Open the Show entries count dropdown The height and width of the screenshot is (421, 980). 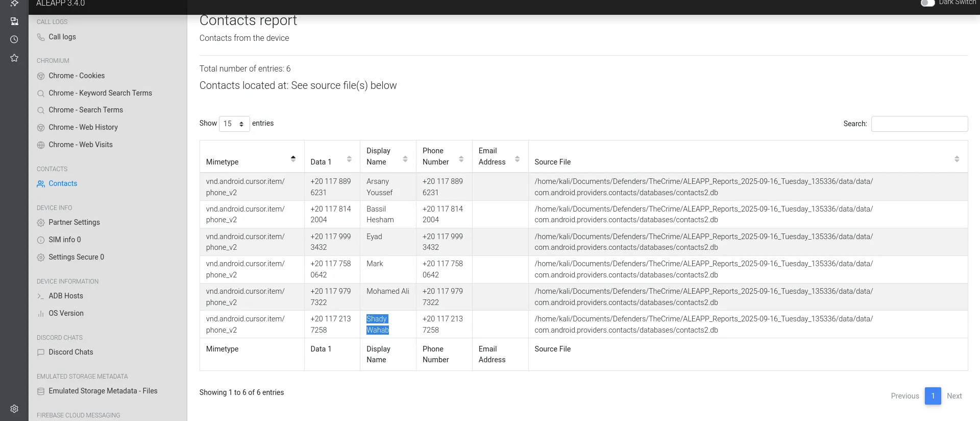pos(234,124)
